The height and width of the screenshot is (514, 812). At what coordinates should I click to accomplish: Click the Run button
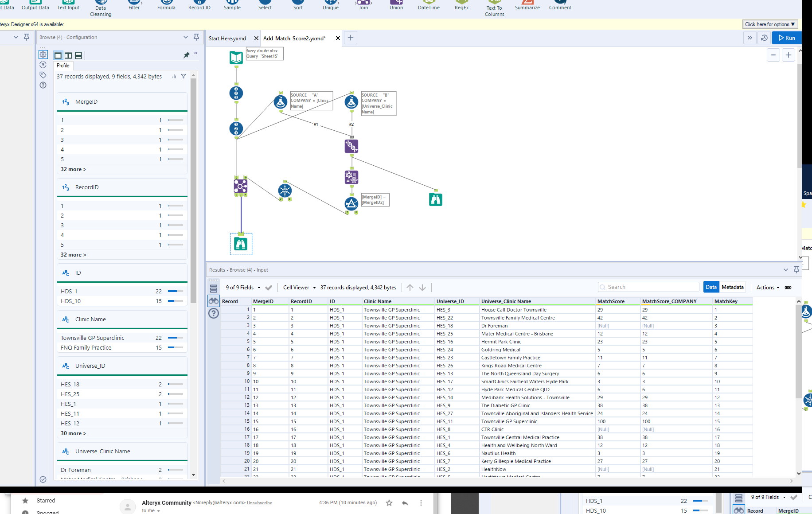click(787, 38)
